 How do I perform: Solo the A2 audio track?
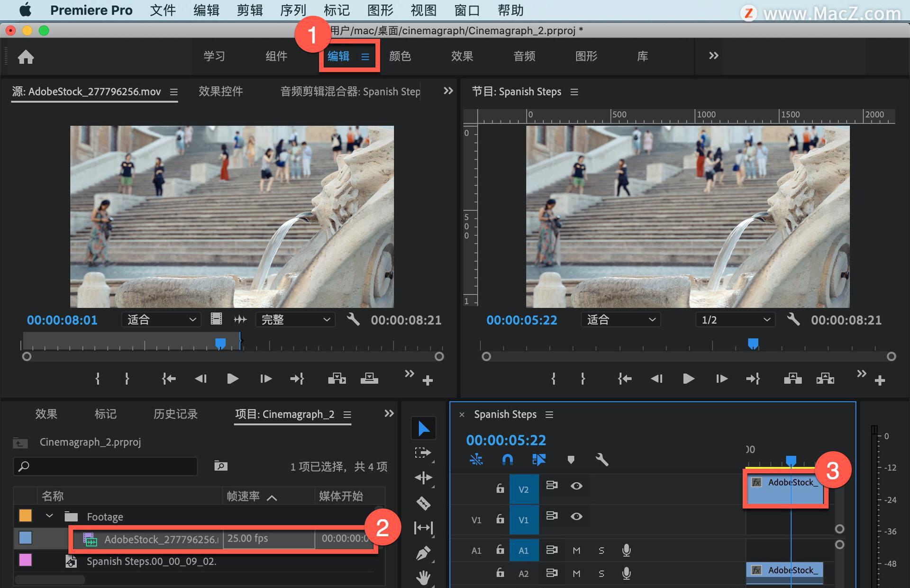coord(601,573)
